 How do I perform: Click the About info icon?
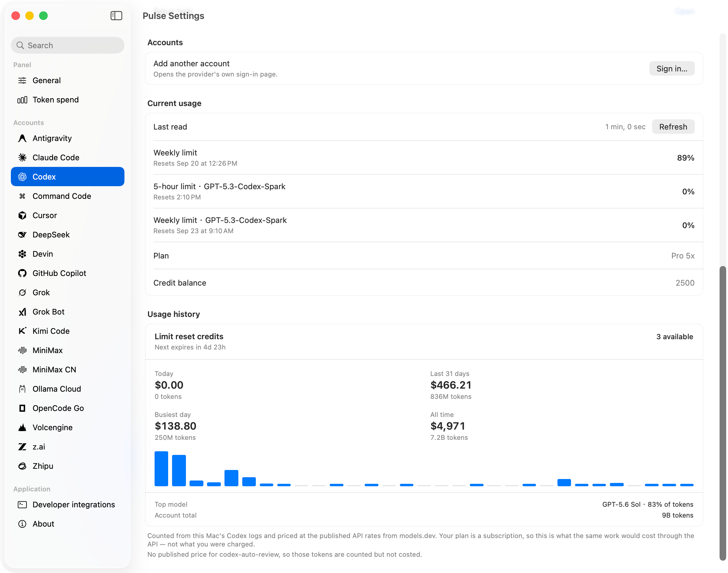click(22, 524)
